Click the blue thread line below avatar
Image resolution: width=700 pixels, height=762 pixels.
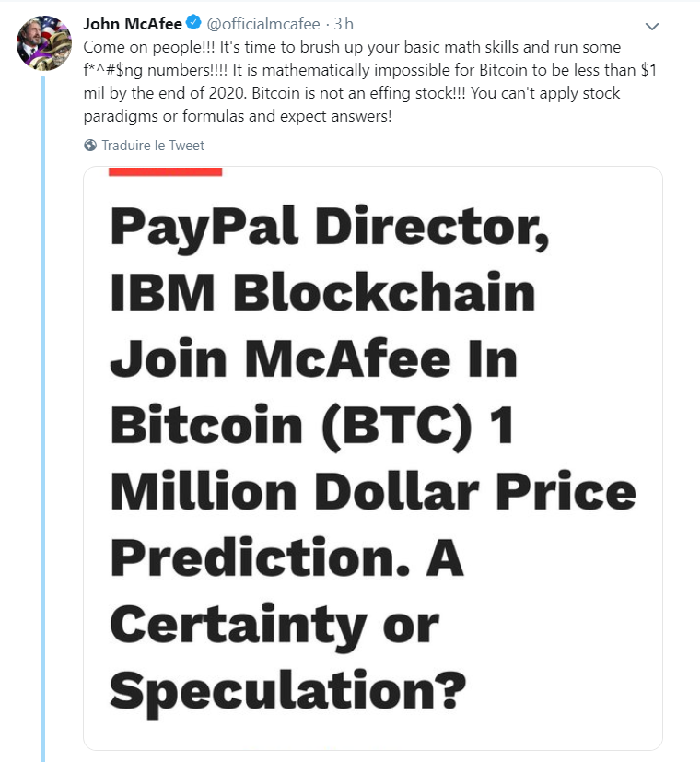[43, 415]
